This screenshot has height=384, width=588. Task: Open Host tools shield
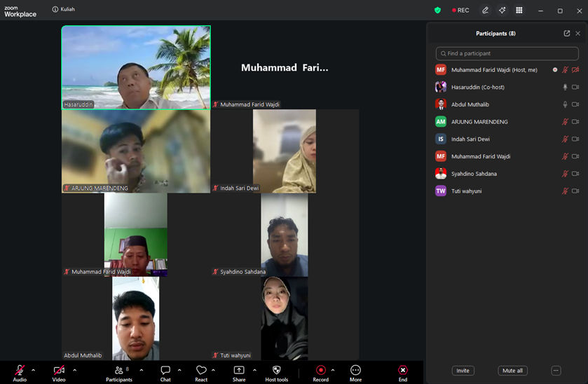click(x=276, y=373)
